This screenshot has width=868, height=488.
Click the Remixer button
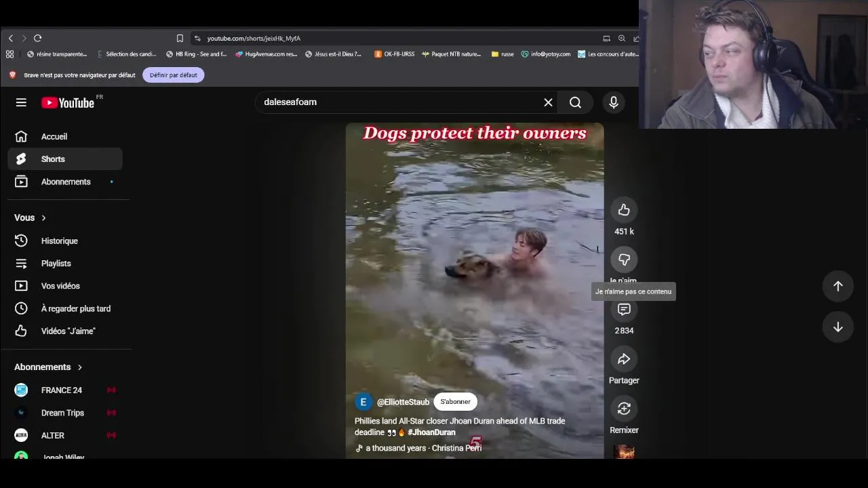pyautogui.click(x=624, y=409)
